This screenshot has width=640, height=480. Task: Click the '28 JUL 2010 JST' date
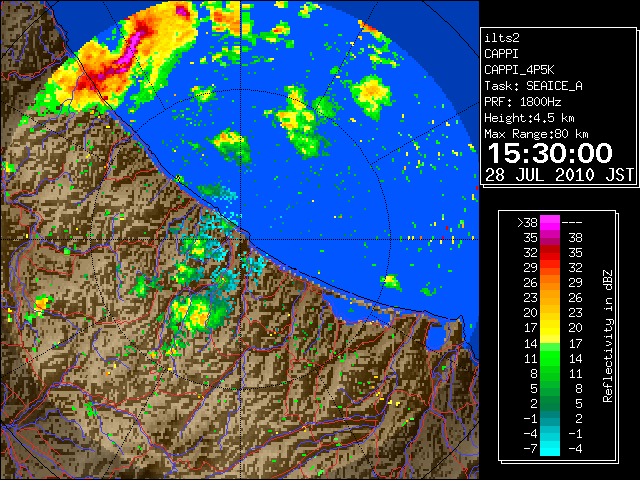click(x=559, y=175)
